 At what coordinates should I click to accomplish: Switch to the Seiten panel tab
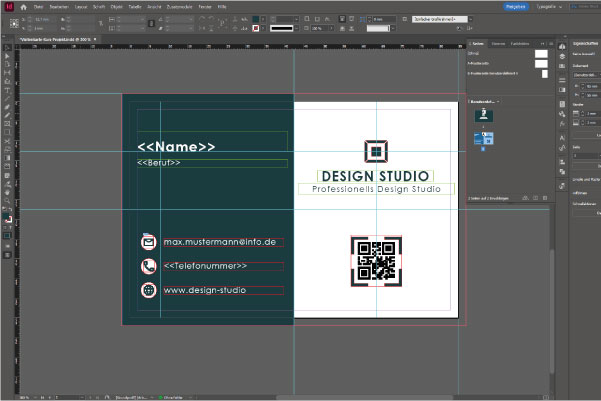[x=478, y=44]
